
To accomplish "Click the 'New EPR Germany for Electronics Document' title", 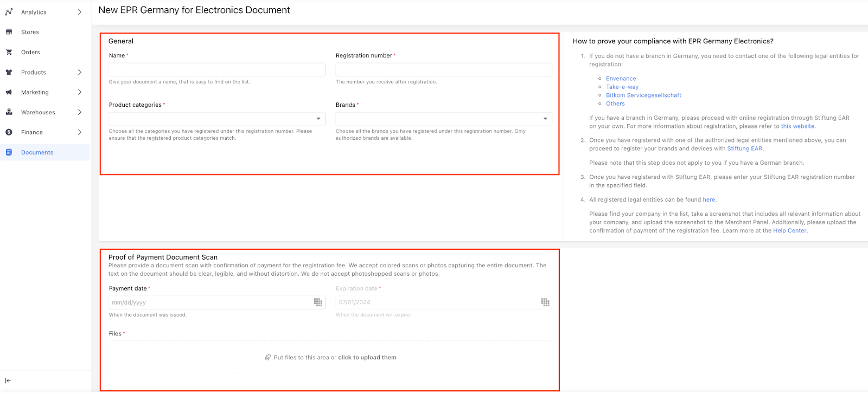I will (x=194, y=10).
